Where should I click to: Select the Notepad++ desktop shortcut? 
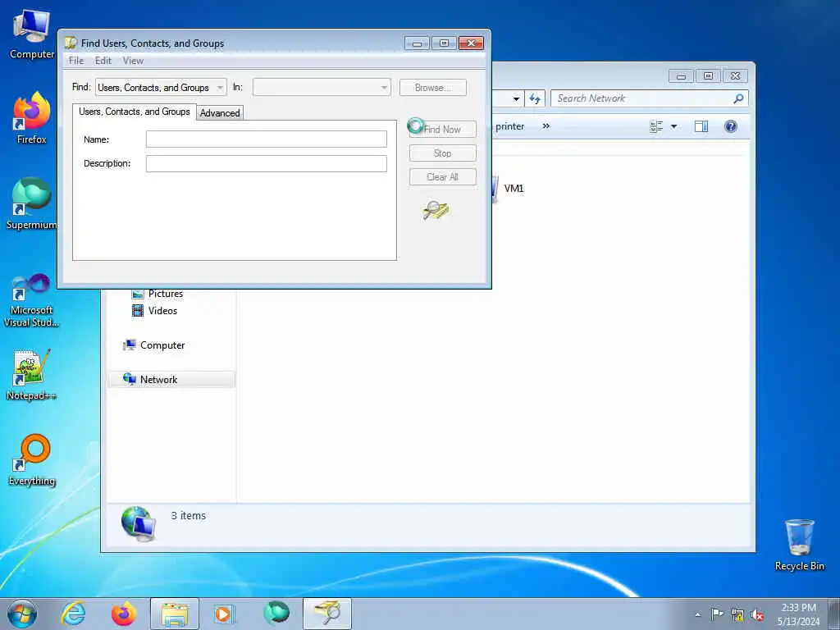tap(32, 375)
